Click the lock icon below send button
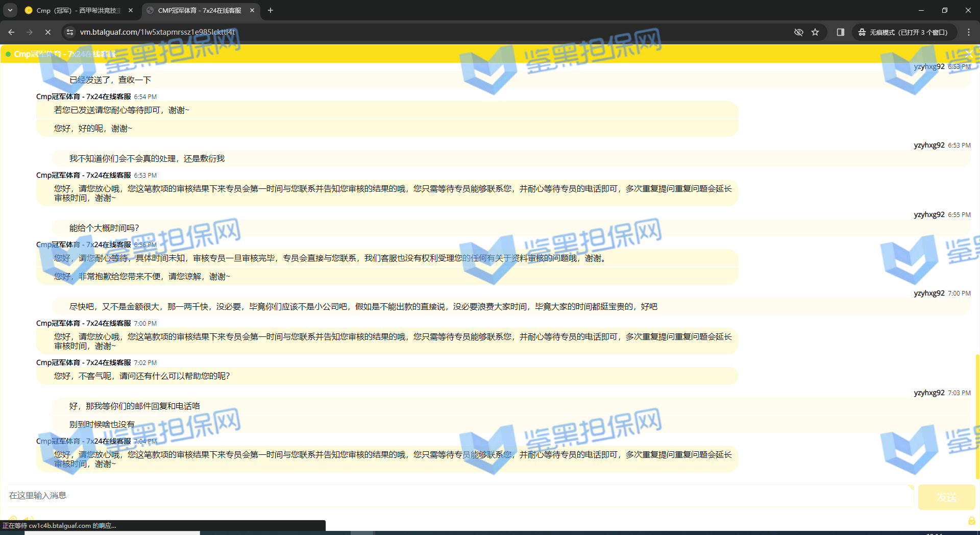The height and width of the screenshot is (535, 980). point(971,521)
